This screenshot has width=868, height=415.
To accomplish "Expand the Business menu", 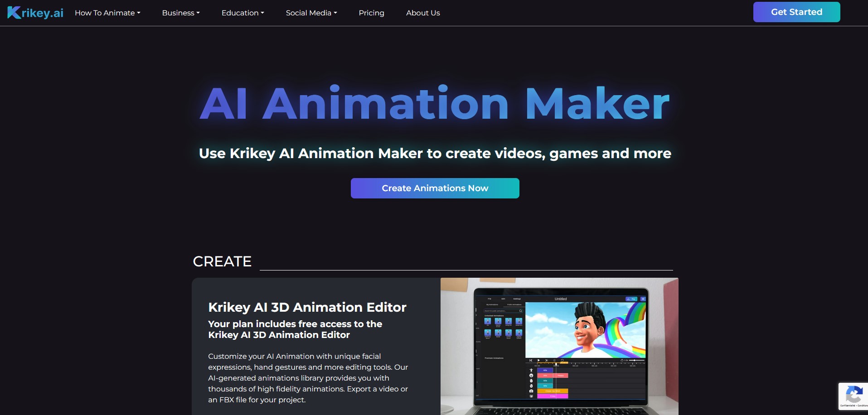I will click(x=181, y=13).
